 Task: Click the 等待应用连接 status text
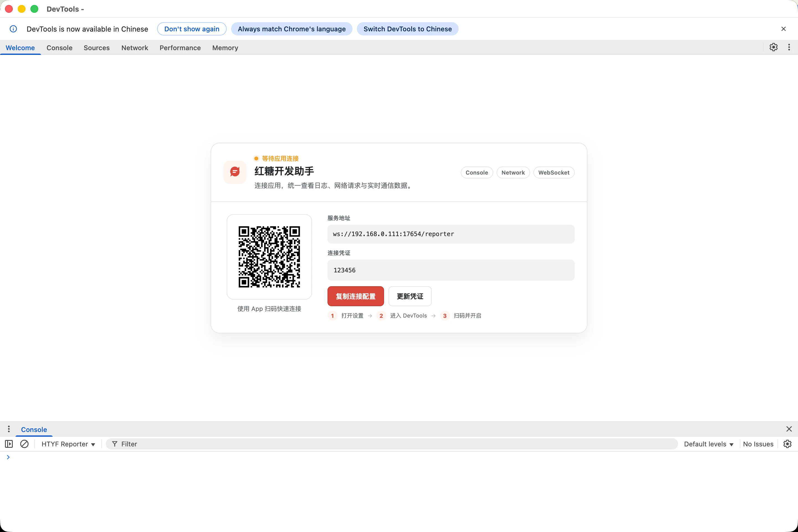tap(280, 158)
